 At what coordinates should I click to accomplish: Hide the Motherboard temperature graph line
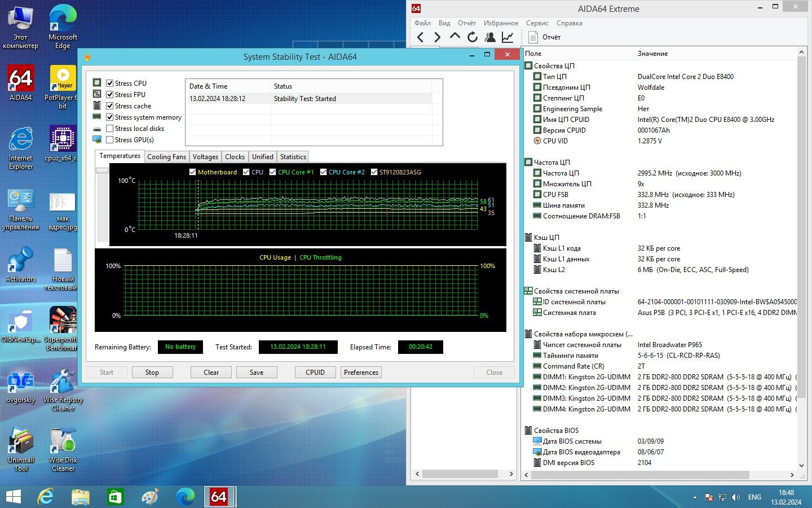click(x=193, y=172)
